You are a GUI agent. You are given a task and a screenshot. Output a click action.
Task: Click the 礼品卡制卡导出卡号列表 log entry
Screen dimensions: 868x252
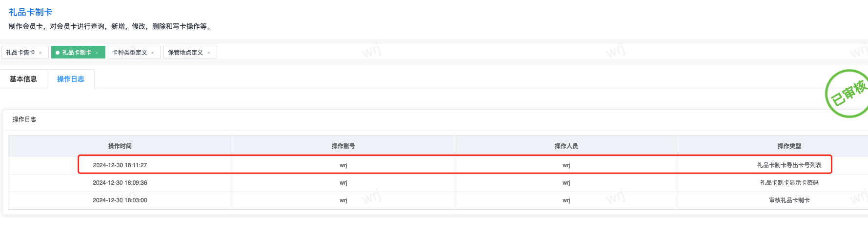tap(789, 165)
